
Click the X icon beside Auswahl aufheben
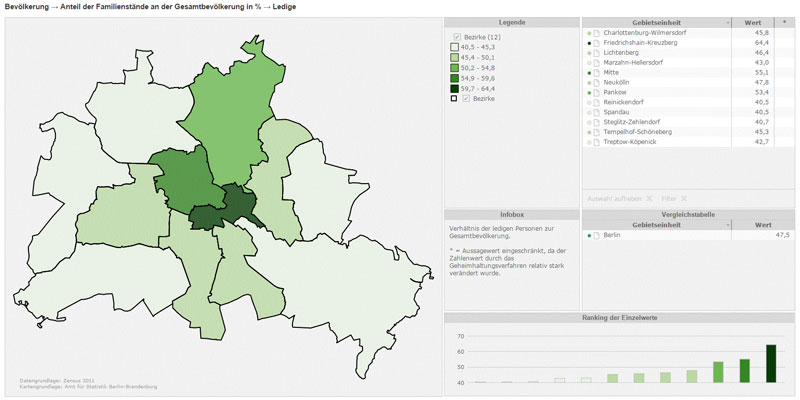click(x=648, y=198)
